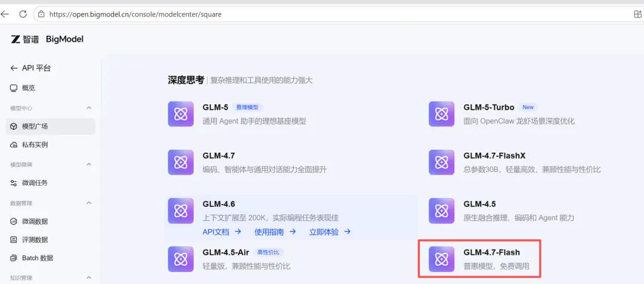Click the browser back arrow
The image size is (644, 284).
point(5,14)
